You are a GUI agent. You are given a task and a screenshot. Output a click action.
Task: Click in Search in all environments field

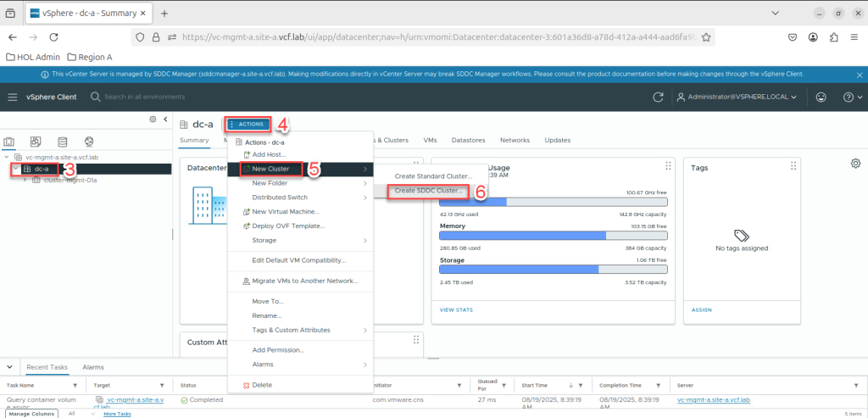(x=144, y=97)
